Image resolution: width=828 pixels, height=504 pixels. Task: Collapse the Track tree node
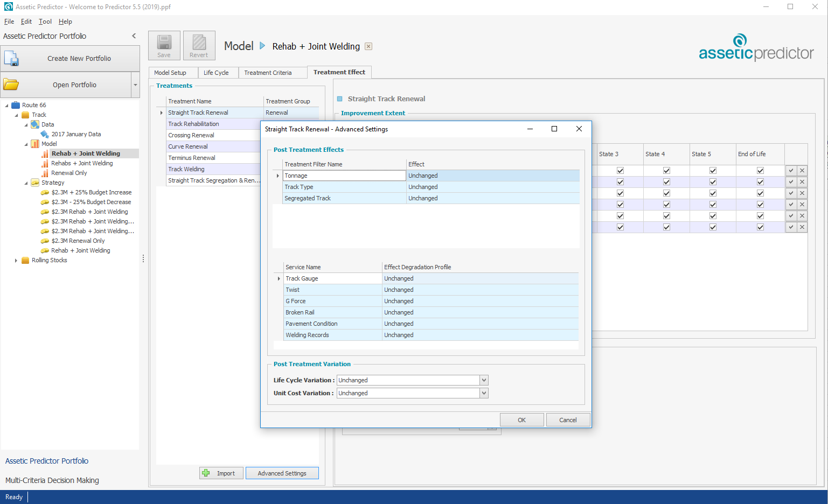coord(16,115)
